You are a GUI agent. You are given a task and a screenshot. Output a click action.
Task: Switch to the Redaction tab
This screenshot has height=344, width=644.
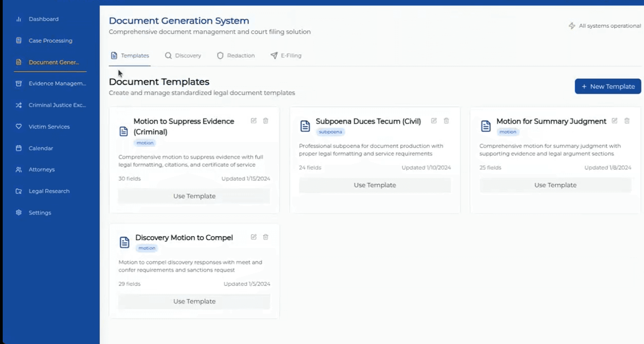(x=236, y=55)
